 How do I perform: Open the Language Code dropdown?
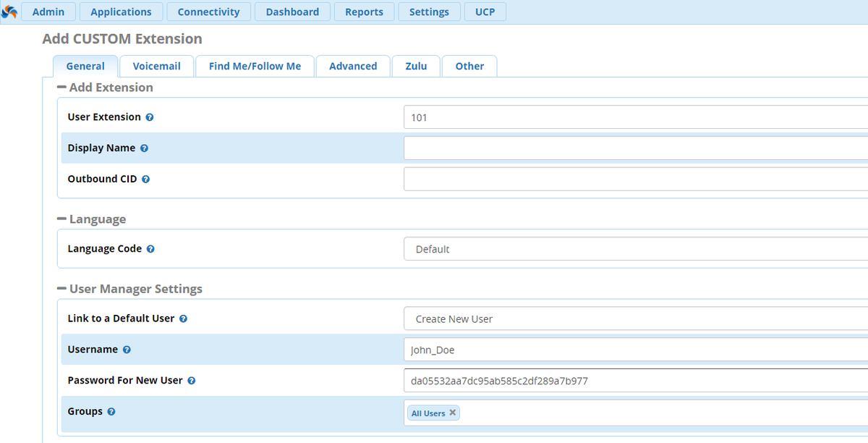(636, 249)
